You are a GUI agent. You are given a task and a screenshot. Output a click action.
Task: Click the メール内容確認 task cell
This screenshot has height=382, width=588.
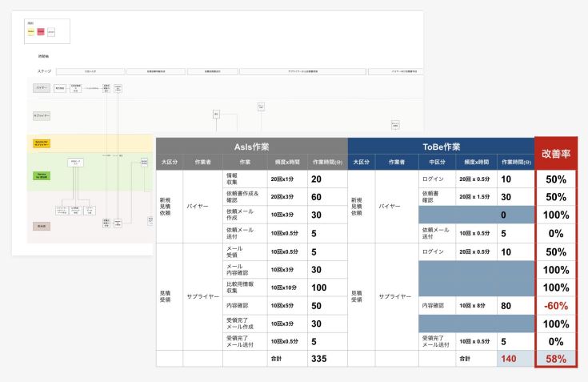point(245,270)
